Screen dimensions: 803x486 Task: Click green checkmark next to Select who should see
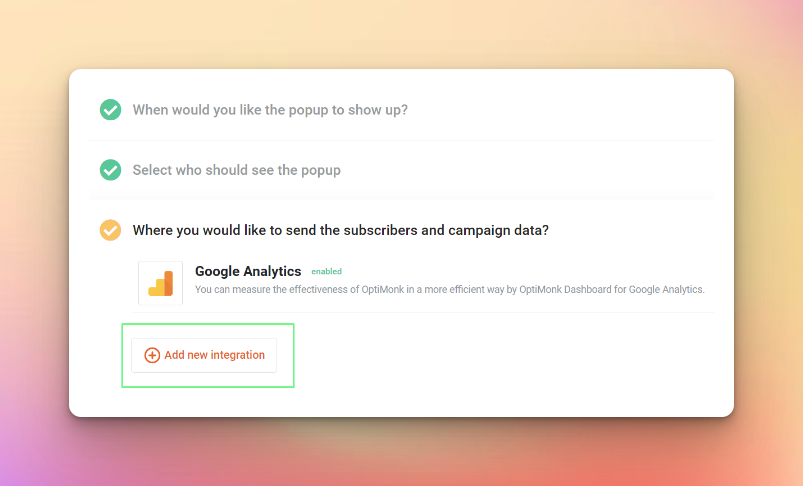111,170
